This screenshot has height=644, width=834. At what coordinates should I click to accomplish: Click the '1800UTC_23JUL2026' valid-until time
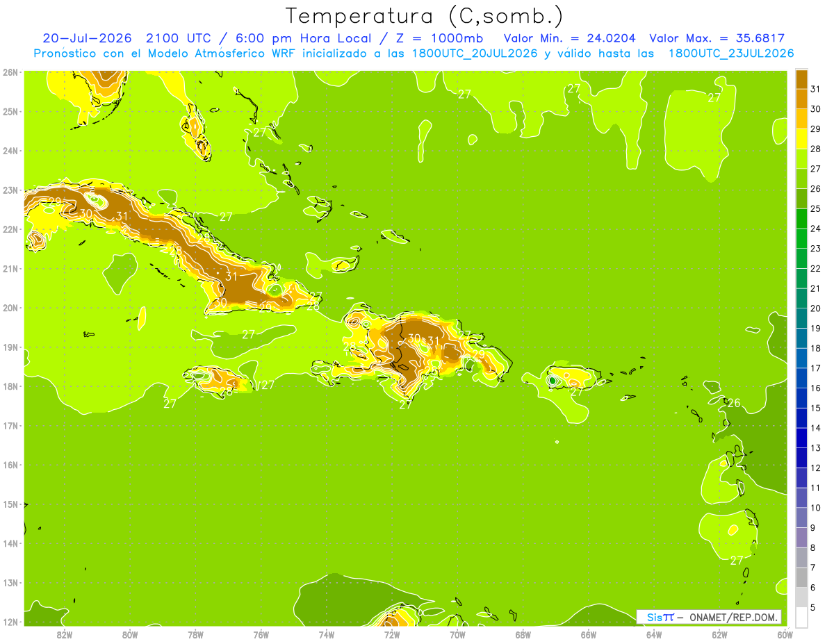731,53
